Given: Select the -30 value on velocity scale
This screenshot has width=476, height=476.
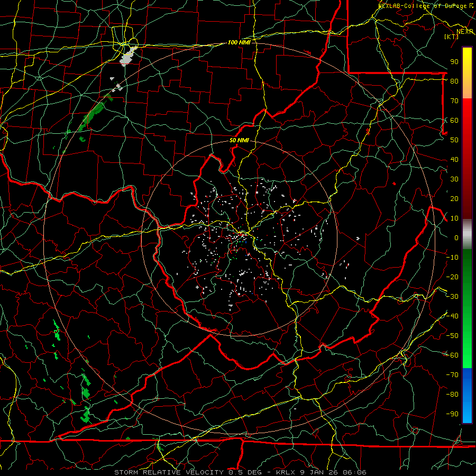Looking at the screenshot, I should (452, 297).
